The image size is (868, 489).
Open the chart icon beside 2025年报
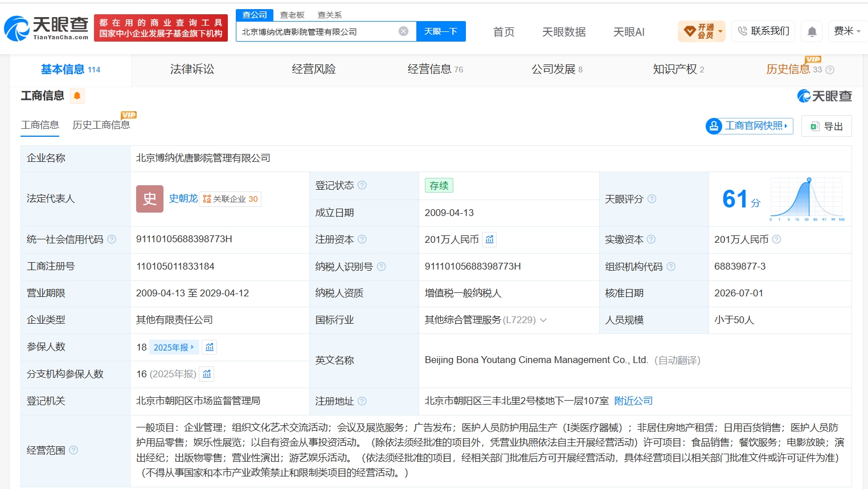tap(210, 347)
